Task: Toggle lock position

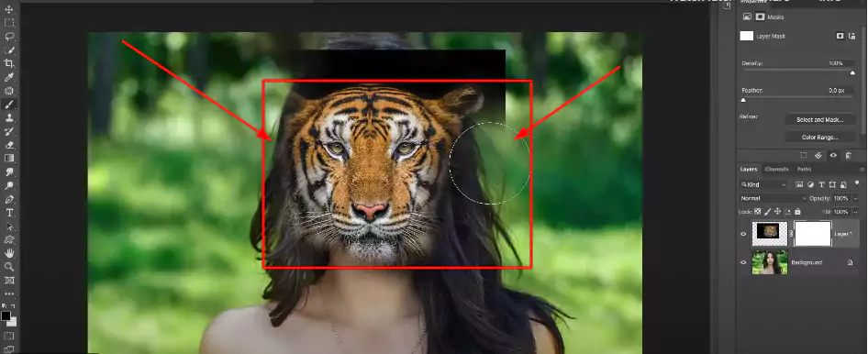Action: click(x=777, y=211)
